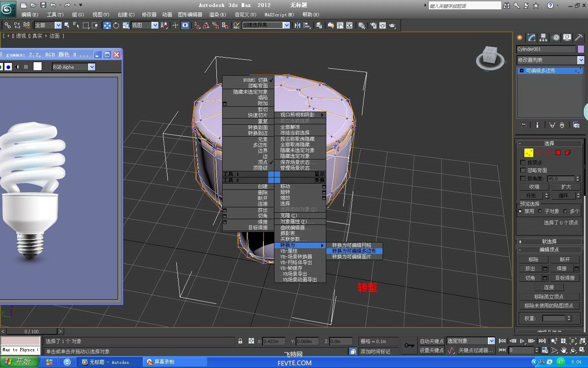Choose 克隆(C) in quad menu

289,215
